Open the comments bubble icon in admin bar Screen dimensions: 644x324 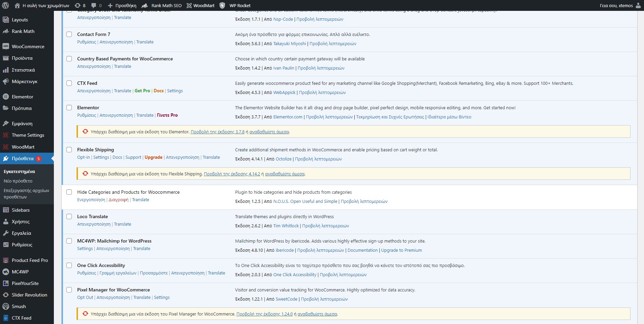[94, 5]
